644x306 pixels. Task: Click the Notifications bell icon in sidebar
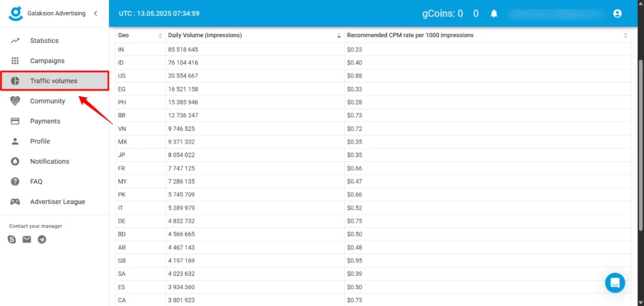(x=16, y=162)
